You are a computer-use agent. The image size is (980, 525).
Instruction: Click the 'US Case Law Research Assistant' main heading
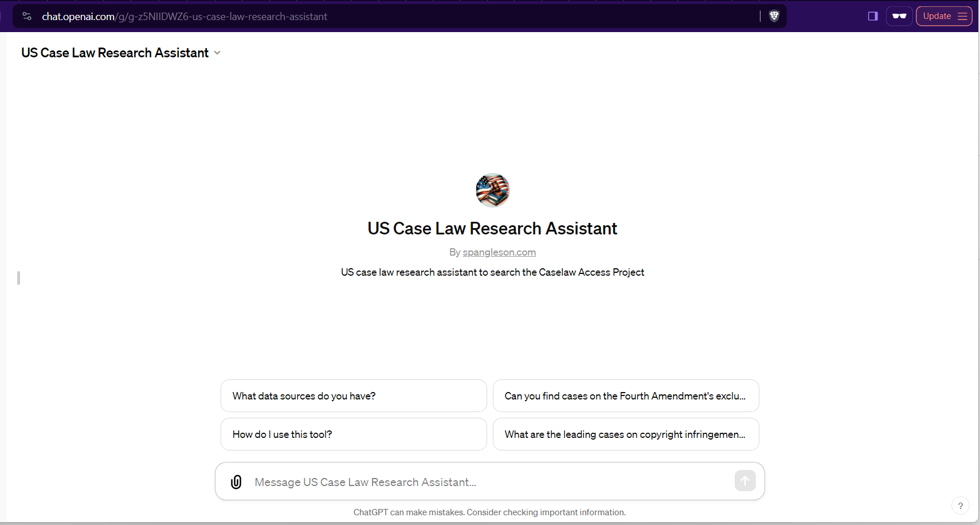tap(492, 228)
